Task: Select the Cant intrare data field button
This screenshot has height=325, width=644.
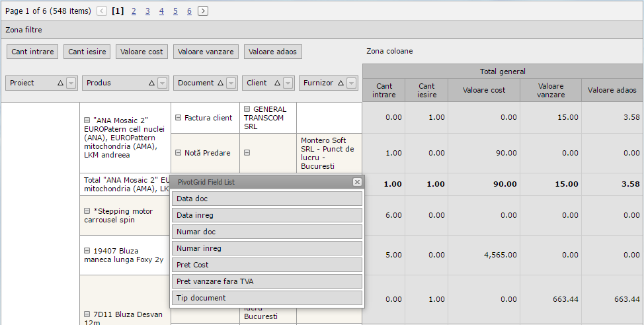Action: coord(32,52)
